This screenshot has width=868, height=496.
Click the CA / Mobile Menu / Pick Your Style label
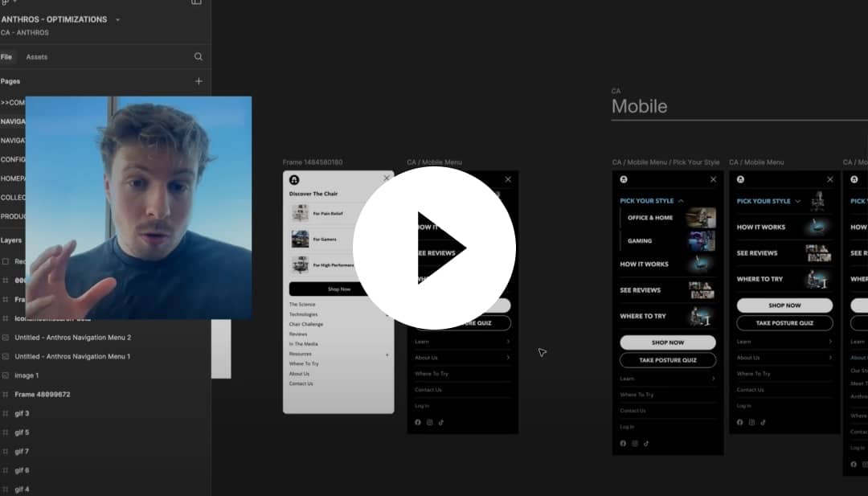[x=666, y=162]
